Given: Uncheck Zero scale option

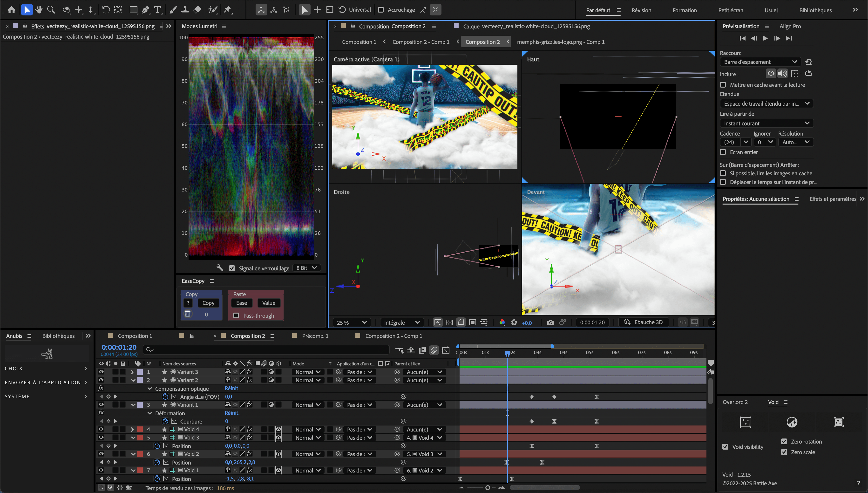Looking at the screenshot, I should [784, 452].
